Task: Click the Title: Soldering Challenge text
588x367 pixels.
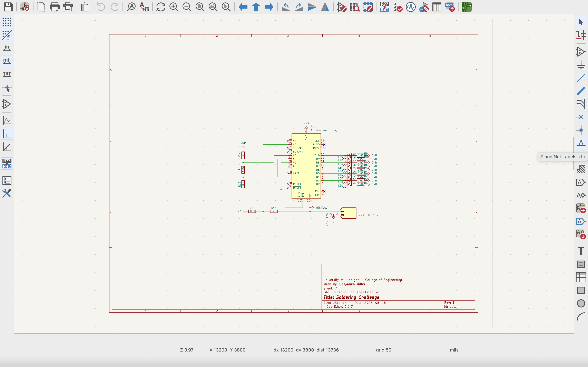Action: click(351, 297)
